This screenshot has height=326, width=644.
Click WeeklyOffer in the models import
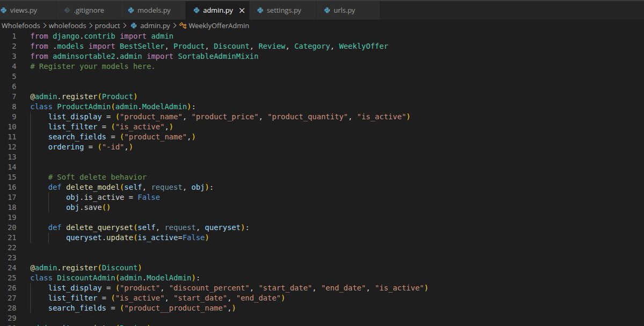[363, 46]
